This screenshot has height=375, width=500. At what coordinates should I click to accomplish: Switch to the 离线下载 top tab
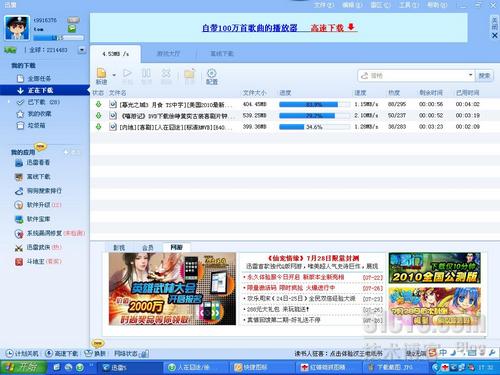coord(222,54)
